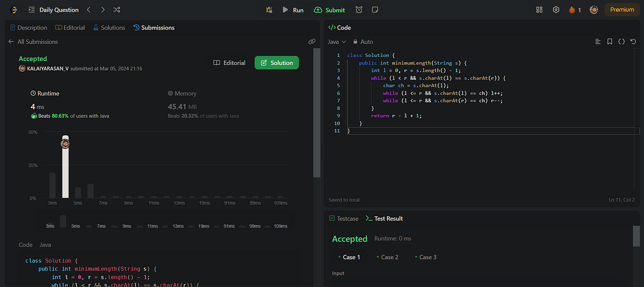Open the Daily Question problem list
Screen dimensions: 644x287
(x=54, y=9)
